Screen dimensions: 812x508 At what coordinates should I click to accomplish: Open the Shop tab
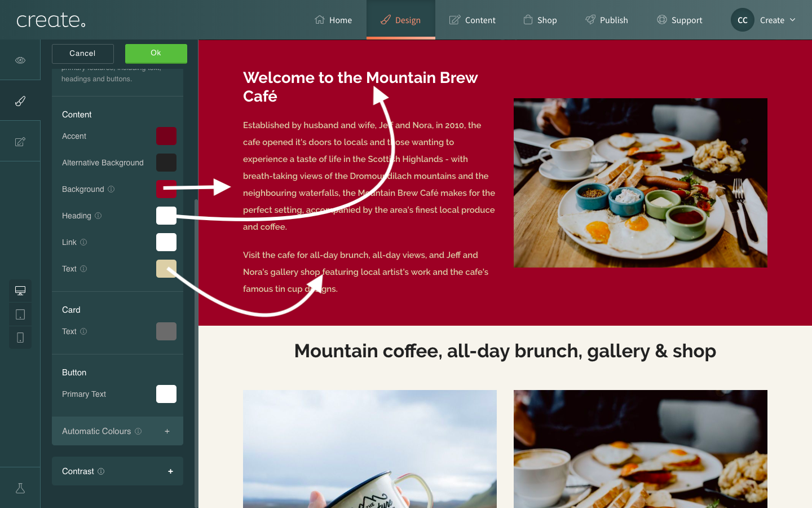click(x=540, y=20)
